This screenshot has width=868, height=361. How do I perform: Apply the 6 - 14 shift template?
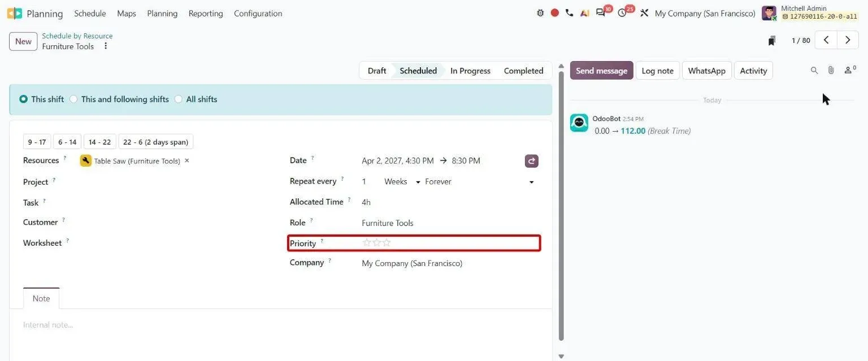(67, 142)
